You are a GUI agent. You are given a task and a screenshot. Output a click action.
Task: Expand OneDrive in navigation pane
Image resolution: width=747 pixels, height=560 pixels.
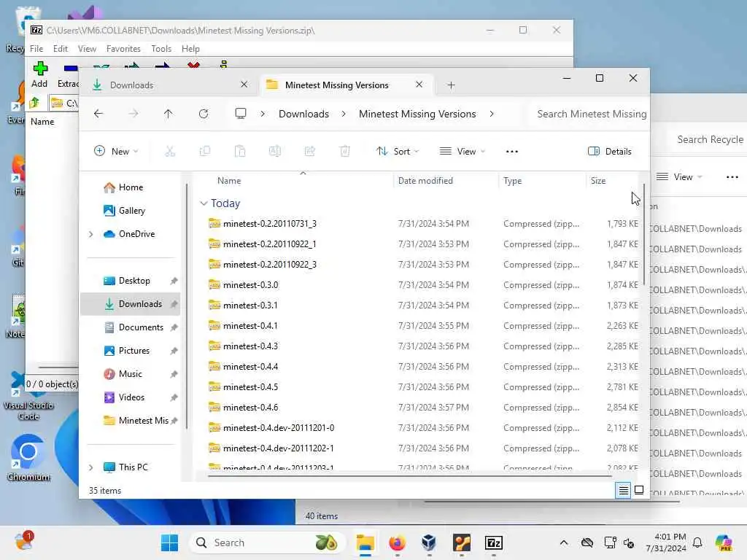(91, 234)
